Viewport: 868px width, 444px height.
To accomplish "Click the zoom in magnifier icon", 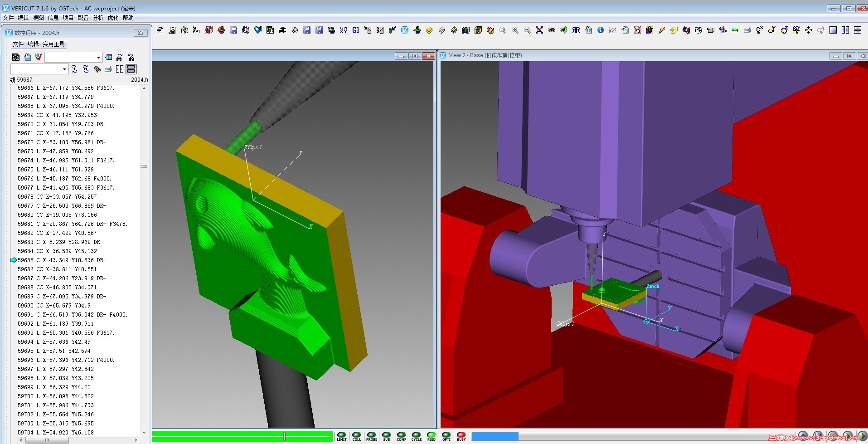I will pyautogui.click(x=515, y=30).
